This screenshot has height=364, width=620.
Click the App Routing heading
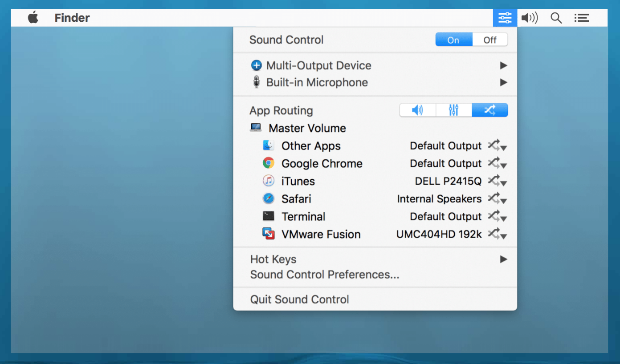click(x=281, y=110)
